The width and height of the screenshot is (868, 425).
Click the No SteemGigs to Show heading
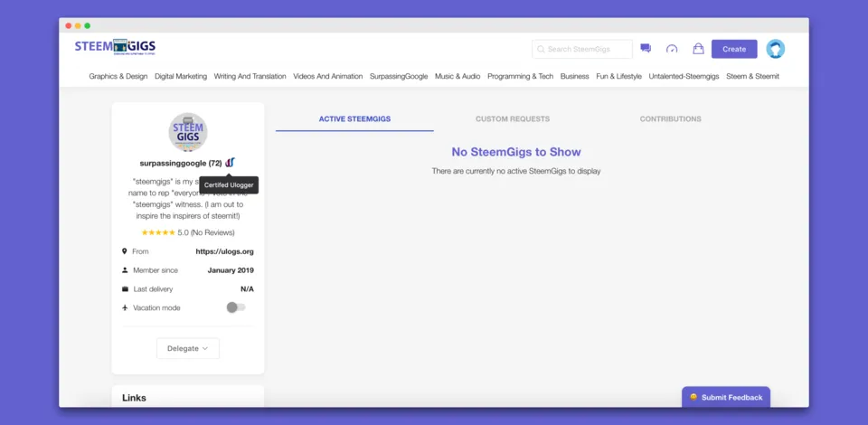click(x=516, y=152)
